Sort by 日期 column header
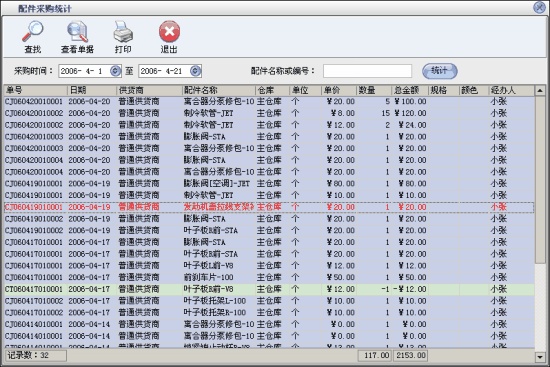Screen dimensions: 550x367 pyautogui.click(x=92, y=91)
